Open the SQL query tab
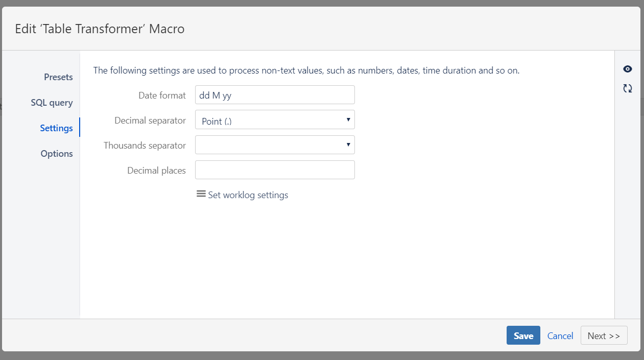Screen dimensions: 644x360 [52, 102]
